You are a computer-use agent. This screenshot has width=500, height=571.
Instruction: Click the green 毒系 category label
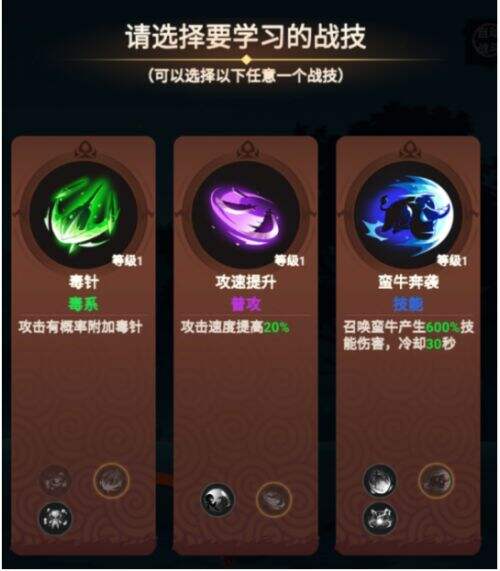tap(83, 304)
